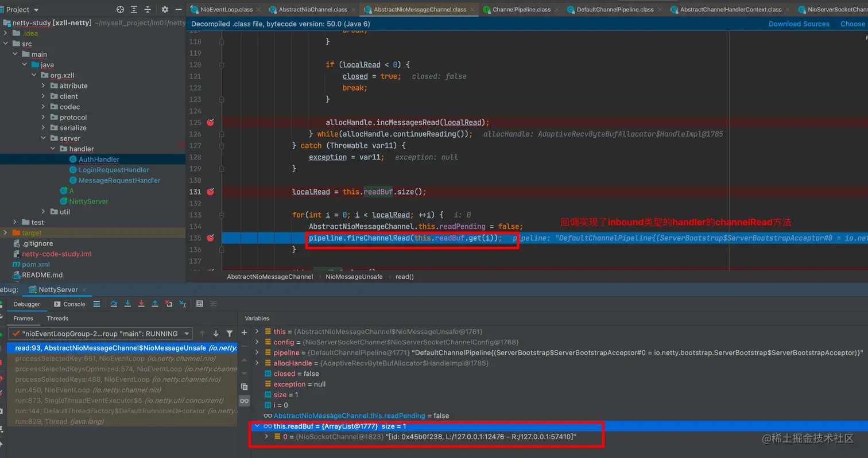The height and width of the screenshot is (458, 868).
Task: Open Evaluate Expression calculator icon
Action: click(200, 304)
